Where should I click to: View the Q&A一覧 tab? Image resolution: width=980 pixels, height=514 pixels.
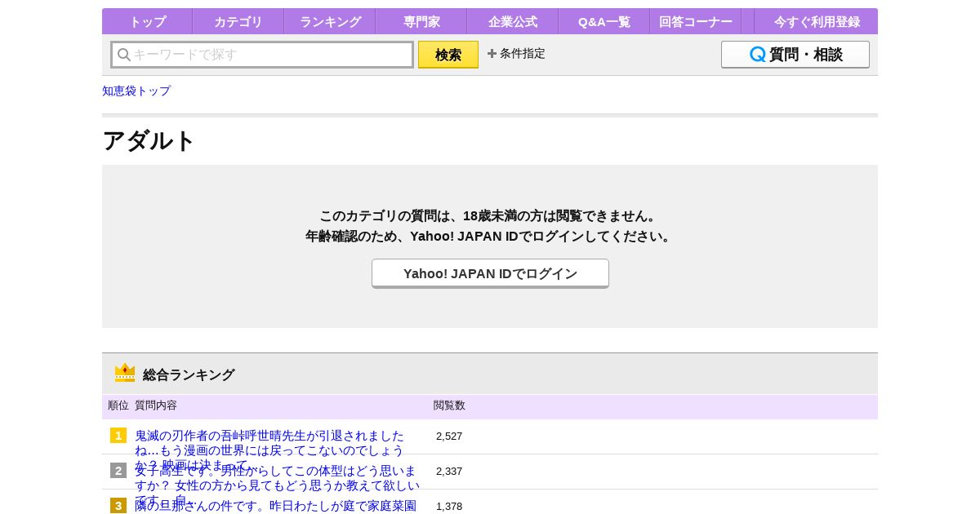point(604,22)
